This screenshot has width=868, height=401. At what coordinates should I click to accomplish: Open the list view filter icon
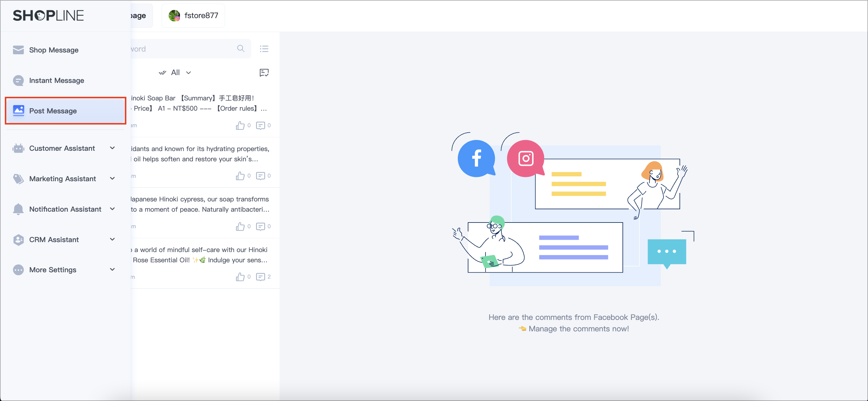pos(264,49)
